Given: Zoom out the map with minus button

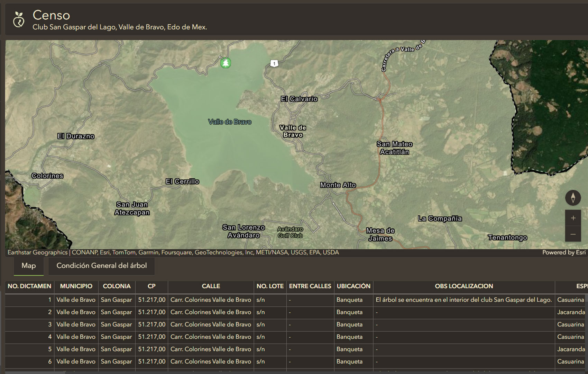Looking at the screenshot, I should tap(573, 234).
